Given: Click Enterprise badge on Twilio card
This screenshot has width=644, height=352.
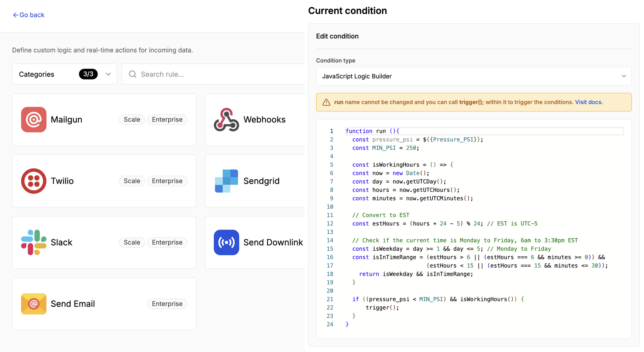Looking at the screenshot, I should 167,181.
